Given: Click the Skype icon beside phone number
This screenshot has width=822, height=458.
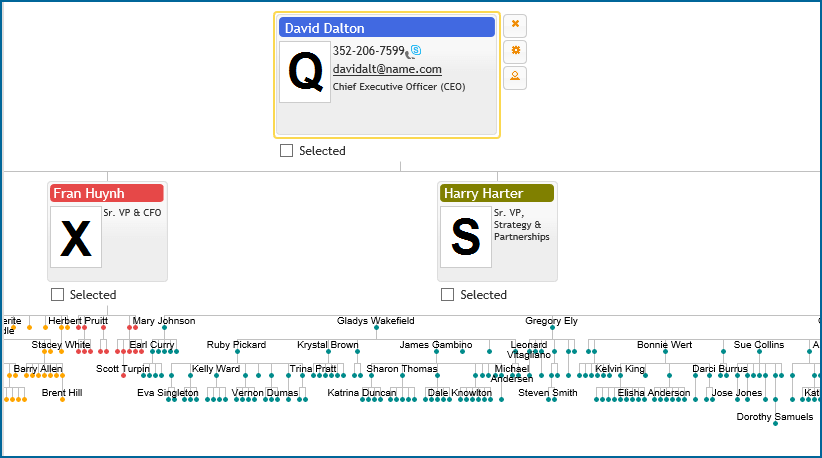Looking at the screenshot, I should pos(416,51).
